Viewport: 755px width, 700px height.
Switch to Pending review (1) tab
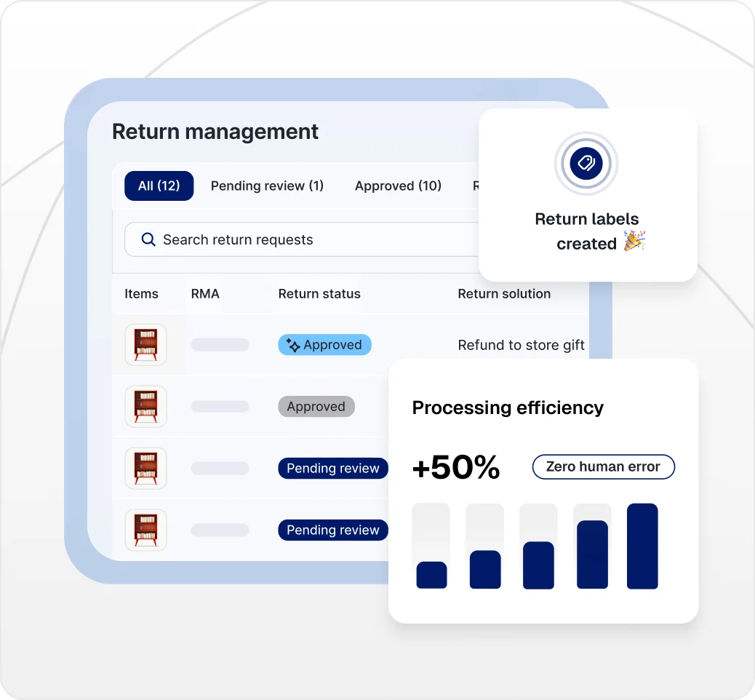point(267,186)
